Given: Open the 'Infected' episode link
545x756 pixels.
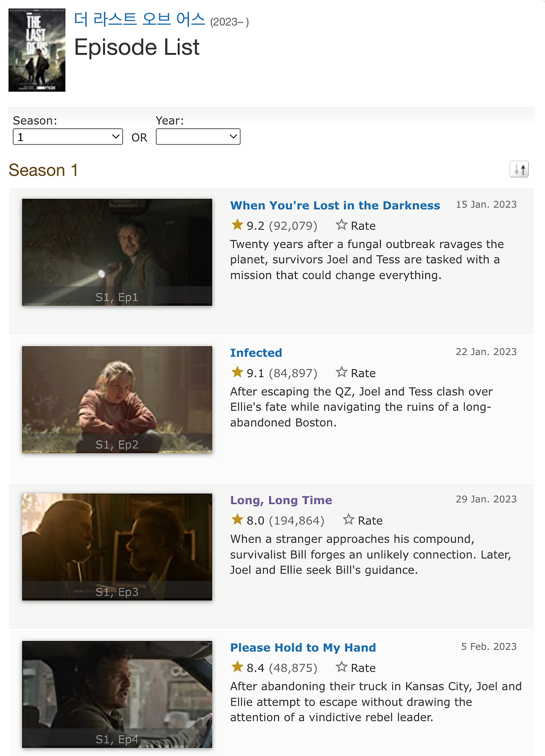Looking at the screenshot, I should [256, 353].
